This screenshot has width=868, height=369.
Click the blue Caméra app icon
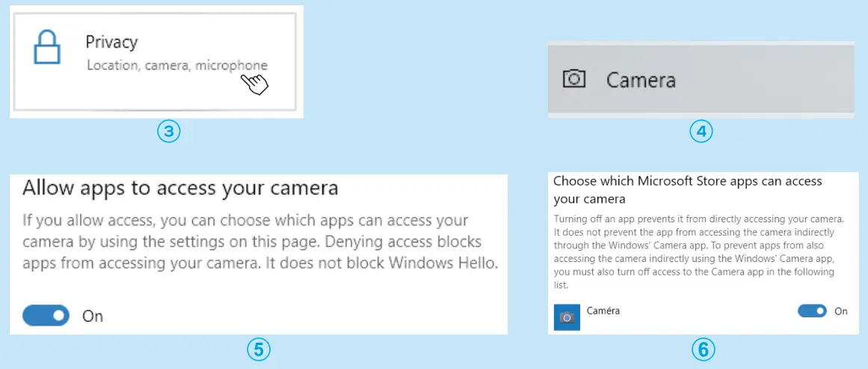coord(567,317)
